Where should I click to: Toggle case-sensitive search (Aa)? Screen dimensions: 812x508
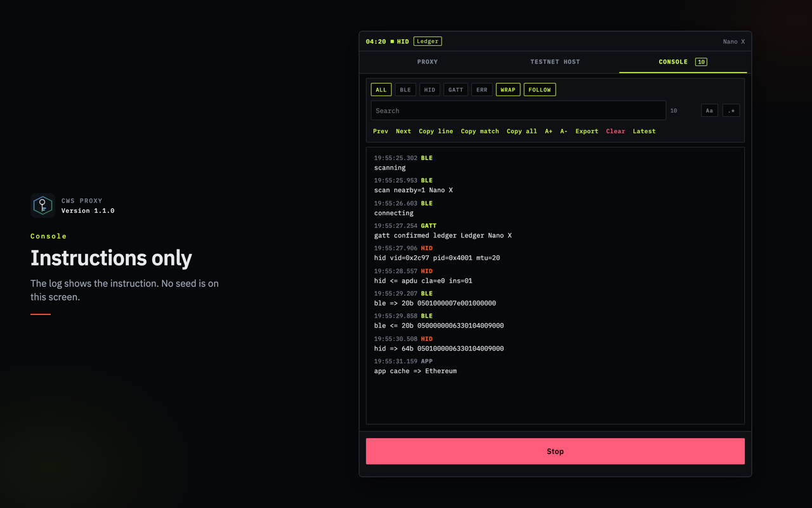tap(709, 110)
